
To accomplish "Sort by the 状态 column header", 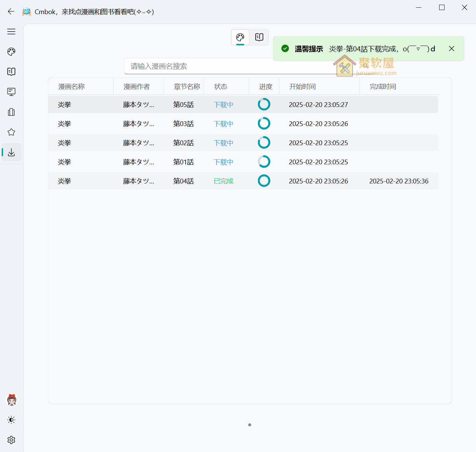I will coord(220,86).
